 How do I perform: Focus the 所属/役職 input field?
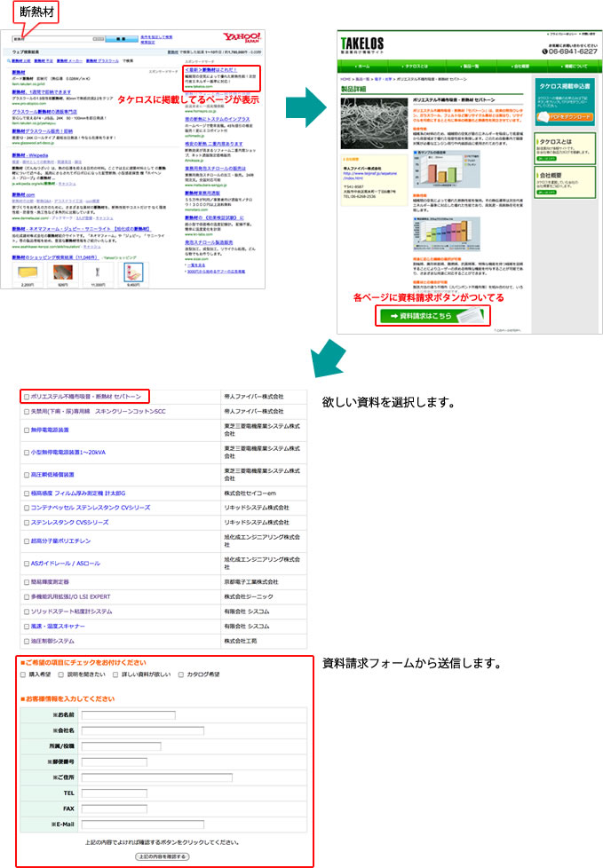[122, 746]
